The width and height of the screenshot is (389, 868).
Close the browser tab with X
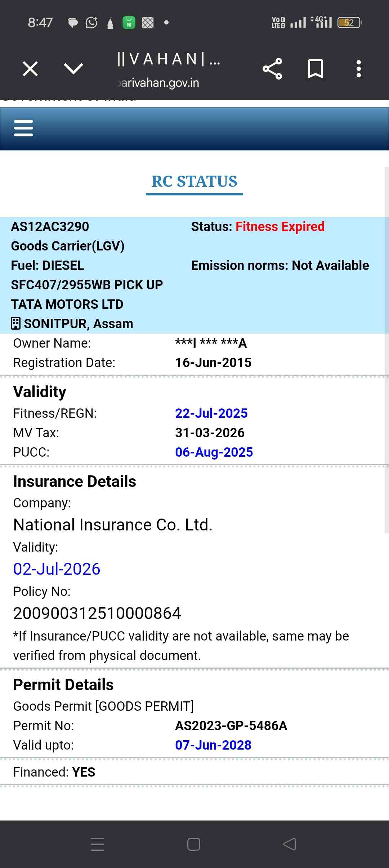(x=30, y=69)
